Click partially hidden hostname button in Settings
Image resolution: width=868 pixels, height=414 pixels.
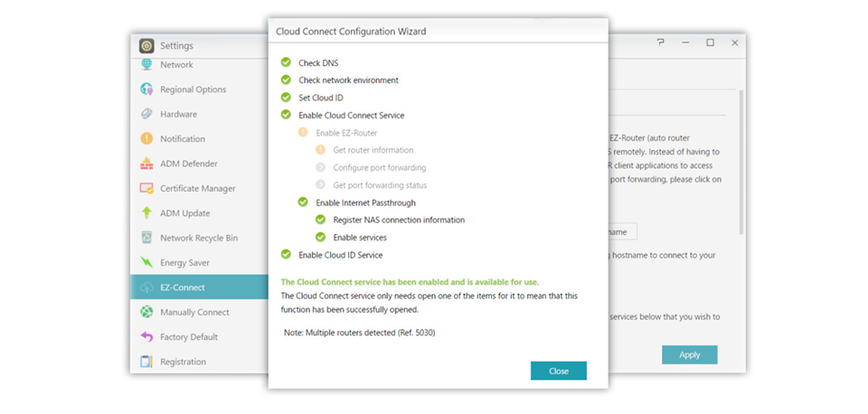(x=623, y=232)
